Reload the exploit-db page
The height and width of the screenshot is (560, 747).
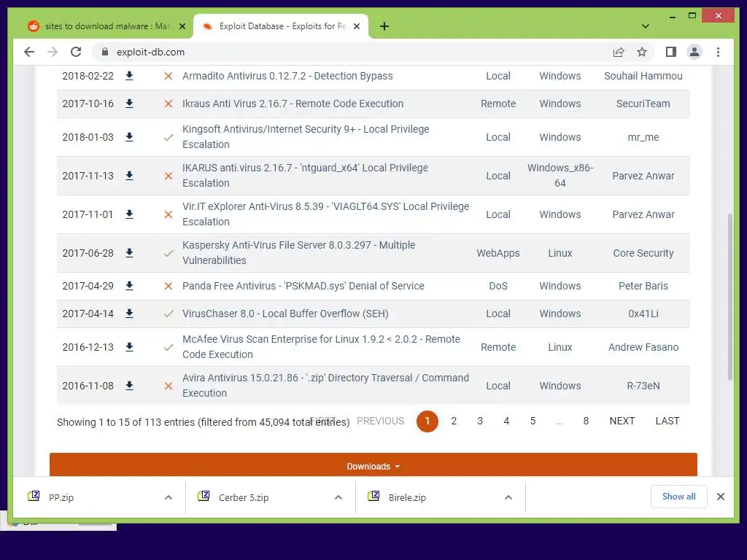pyautogui.click(x=76, y=52)
